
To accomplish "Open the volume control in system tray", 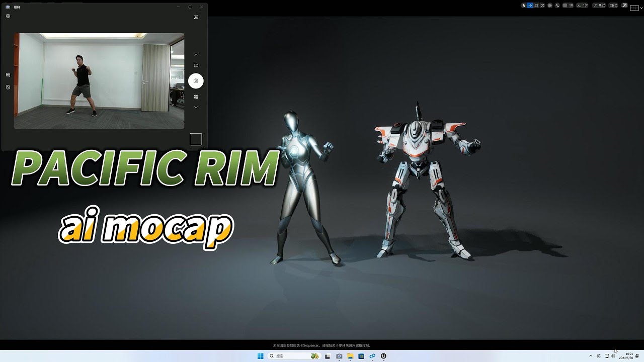I will [x=613, y=356].
